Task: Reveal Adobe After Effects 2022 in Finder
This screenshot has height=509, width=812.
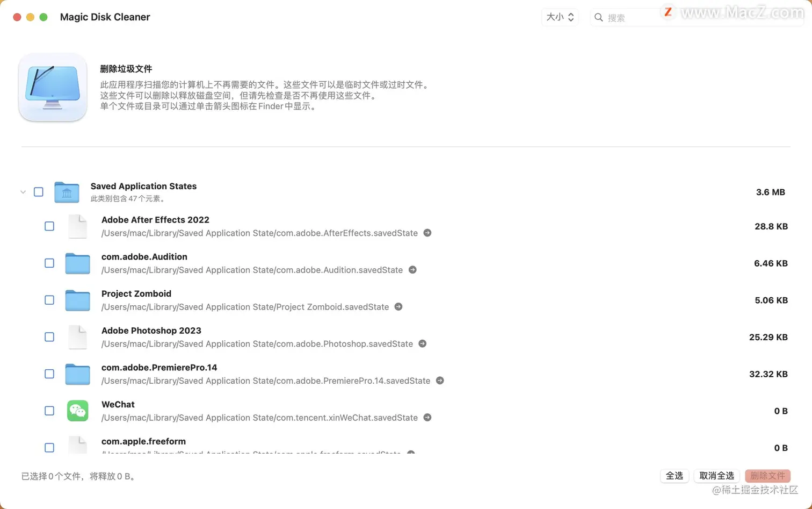Action: pos(427,233)
